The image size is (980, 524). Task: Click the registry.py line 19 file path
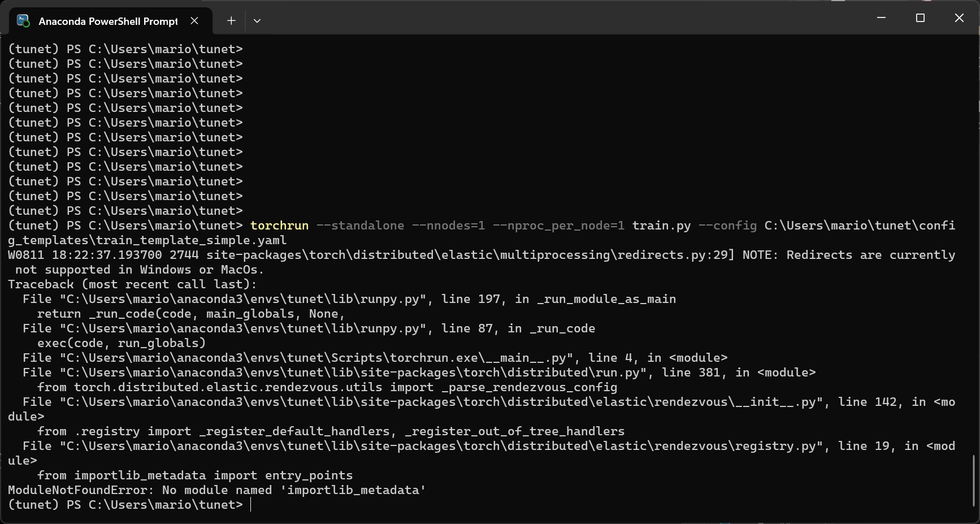438,446
